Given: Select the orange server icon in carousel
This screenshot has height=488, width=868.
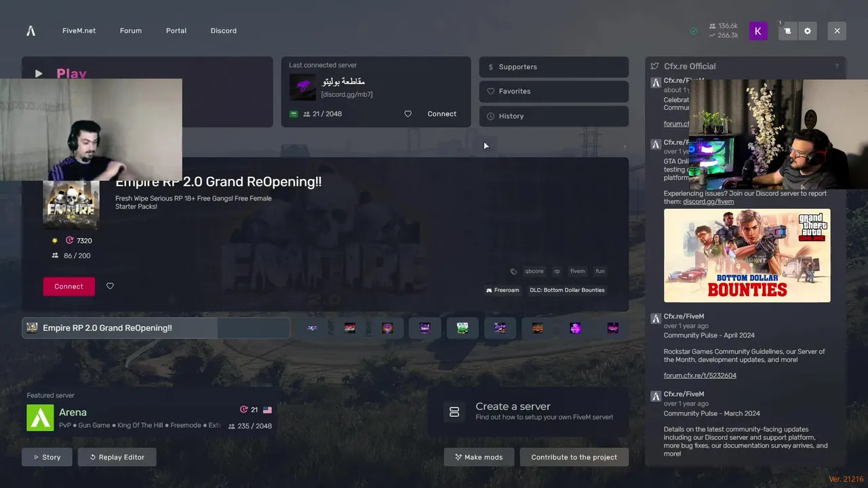Looking at the screenshot, I should coord(538,328).
